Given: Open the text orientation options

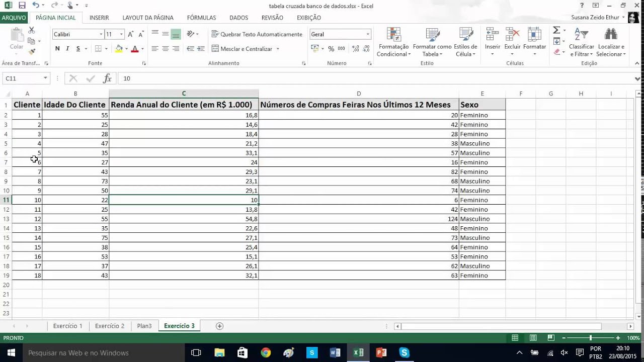Looking at the screenshot, I should click(193, 34).
